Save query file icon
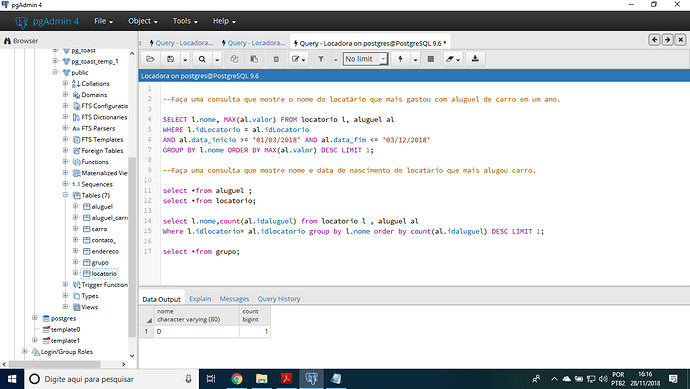Screen dimensions: 690x389 point(170,59)
